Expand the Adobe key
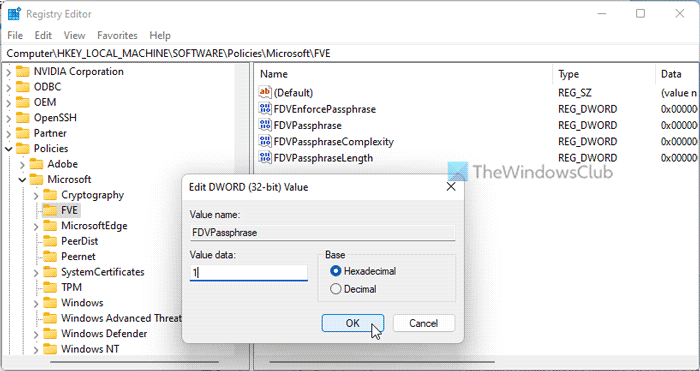Viewport: 700px width, 371px height. (22, 164)
